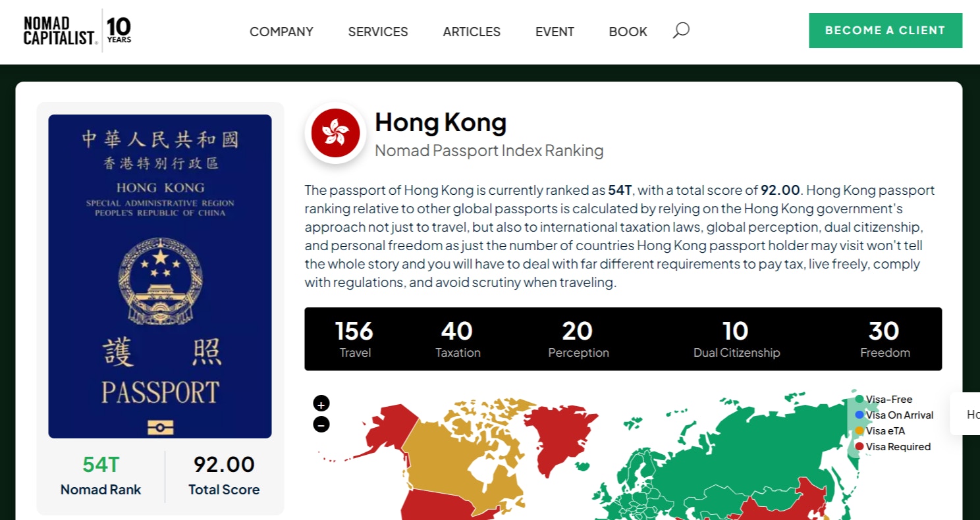The image size is (980, 520).
Task: Click Canada on the visa map
Action: [454, 461]
